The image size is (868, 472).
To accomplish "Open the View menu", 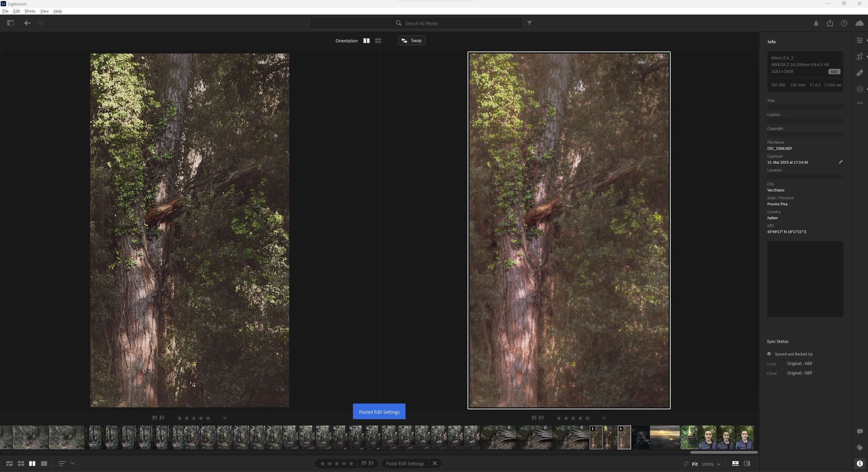I will (44, 11).
